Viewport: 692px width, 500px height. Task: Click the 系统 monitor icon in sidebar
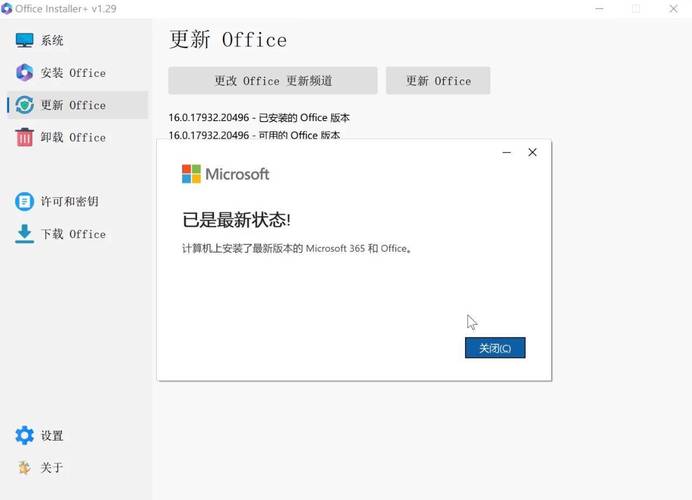24,40
